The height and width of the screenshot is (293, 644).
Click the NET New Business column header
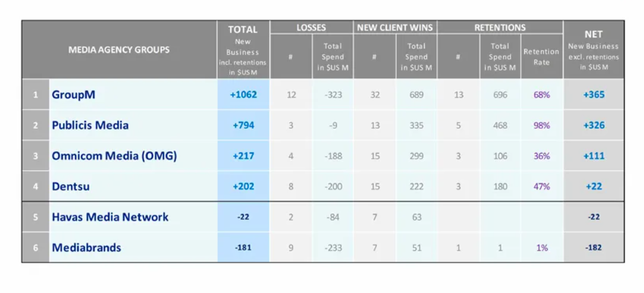[x=593, y=50]
